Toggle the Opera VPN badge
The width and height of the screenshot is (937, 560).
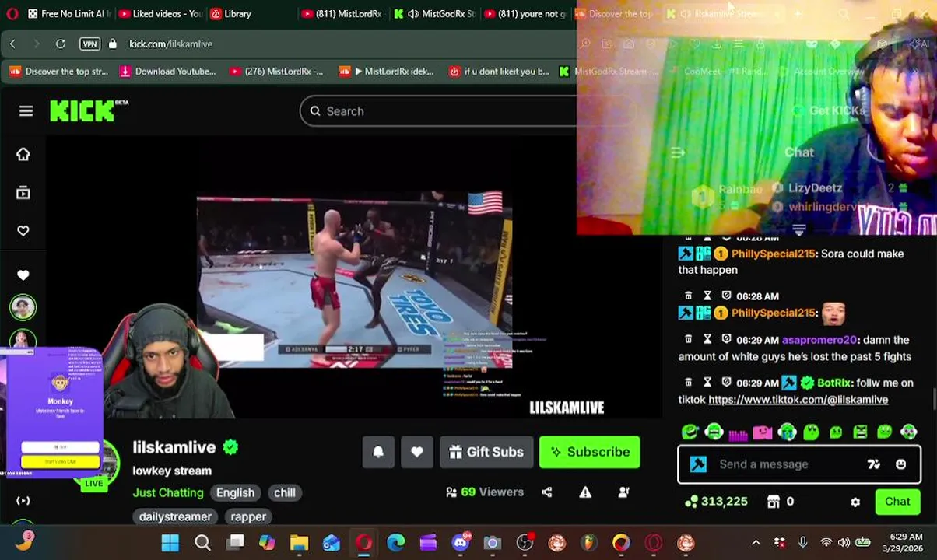click(89, 44)
